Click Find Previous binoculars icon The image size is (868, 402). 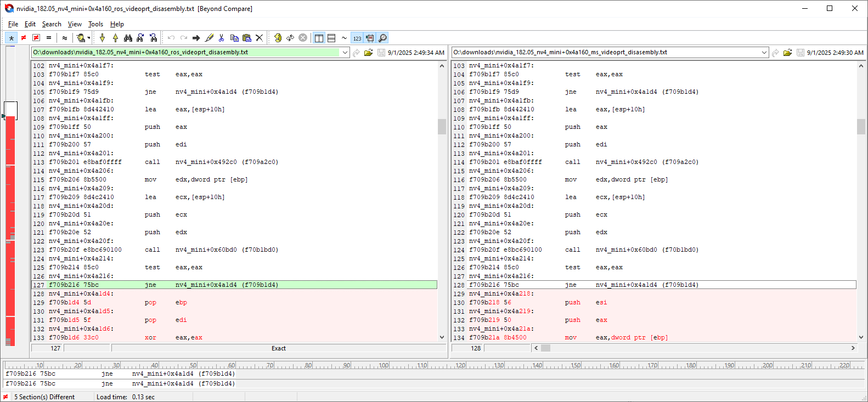153,38
